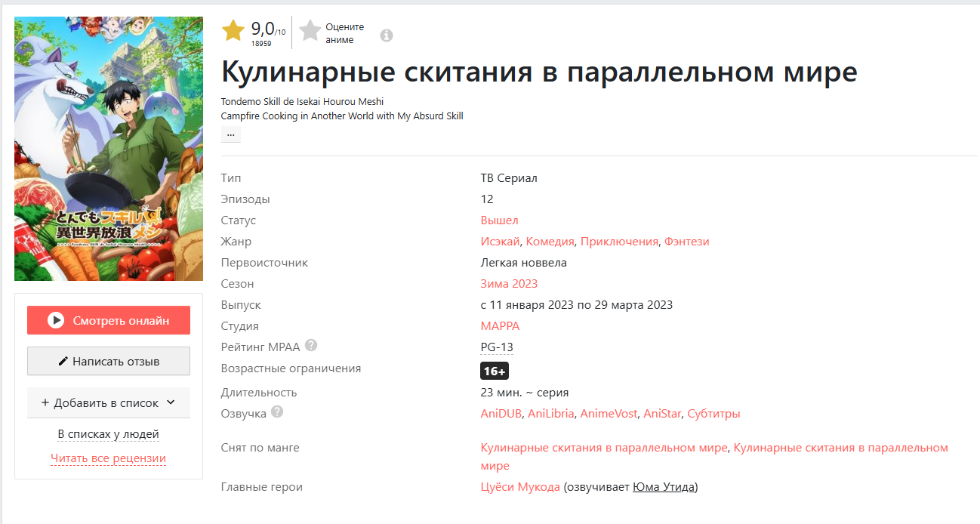Click the Tondemo Skill de Isekai Hourou Meshi title
Image resolution: width=980 pixels, height=524 pixels.
click(x=302, y=101)
